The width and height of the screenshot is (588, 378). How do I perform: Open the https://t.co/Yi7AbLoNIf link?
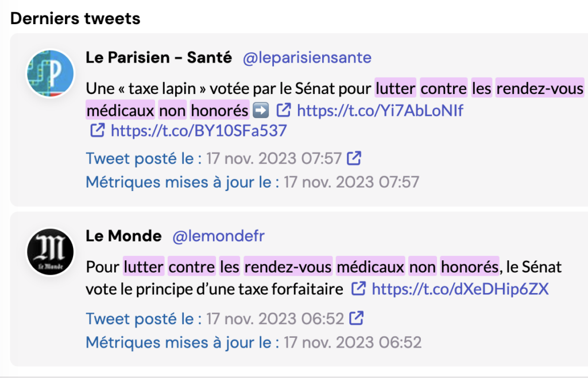pyautogui.click(x=380, y=110)
